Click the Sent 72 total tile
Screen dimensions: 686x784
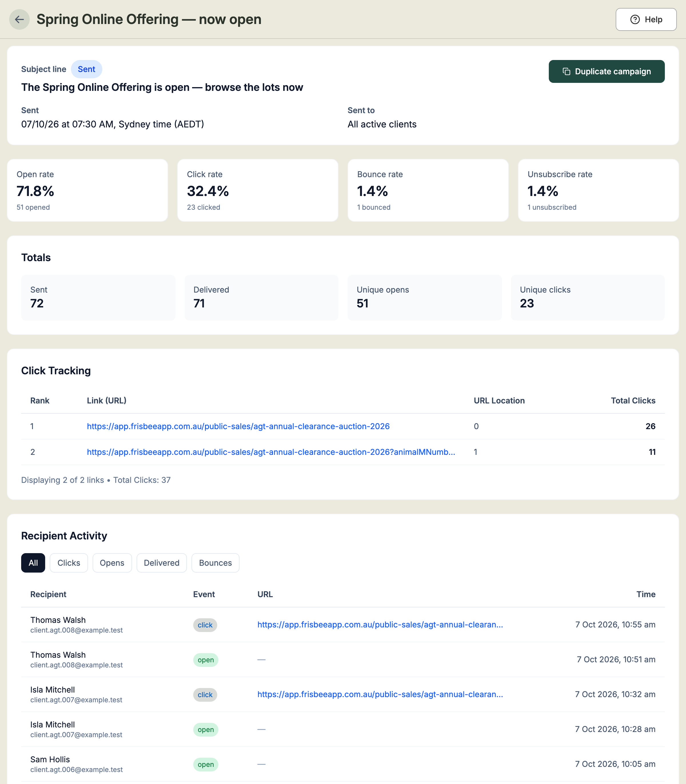[x=98, y=297]
